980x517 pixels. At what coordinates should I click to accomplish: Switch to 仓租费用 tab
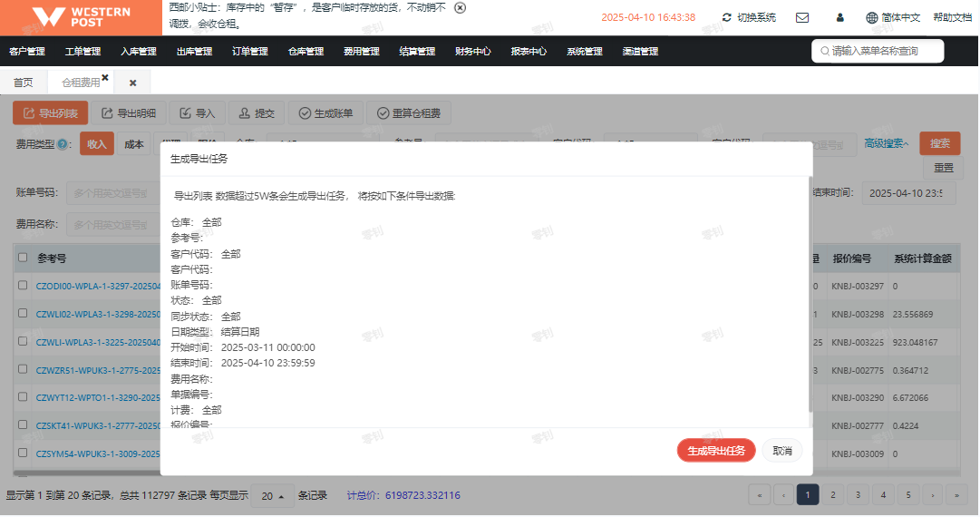pos(80,83)
